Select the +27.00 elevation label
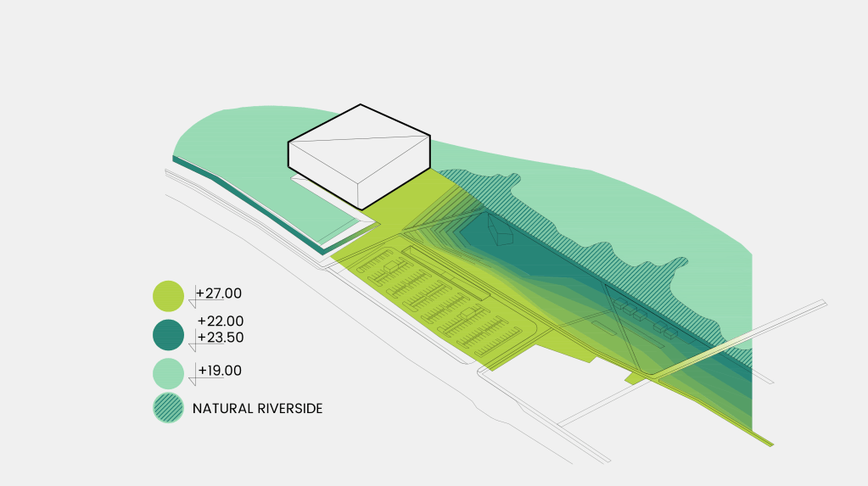The height and width of the screenshot is (486, 868). click(220, 293)
